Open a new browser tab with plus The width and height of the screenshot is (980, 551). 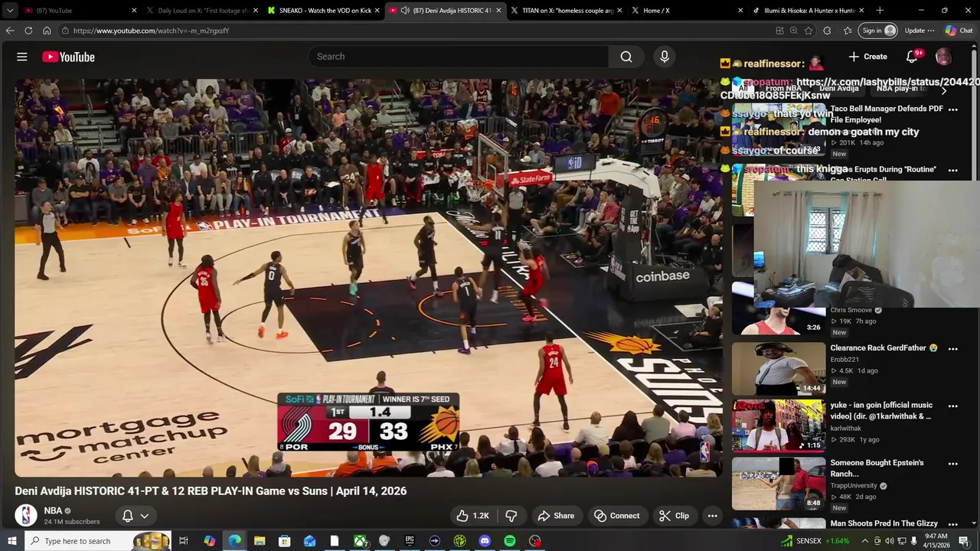pyautogui.click(x=880, y=11)
